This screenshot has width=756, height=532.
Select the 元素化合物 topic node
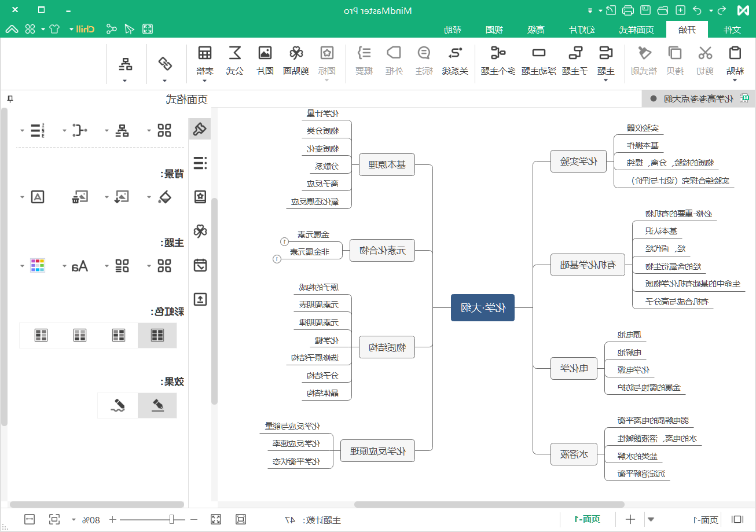[x=383, y=250]
